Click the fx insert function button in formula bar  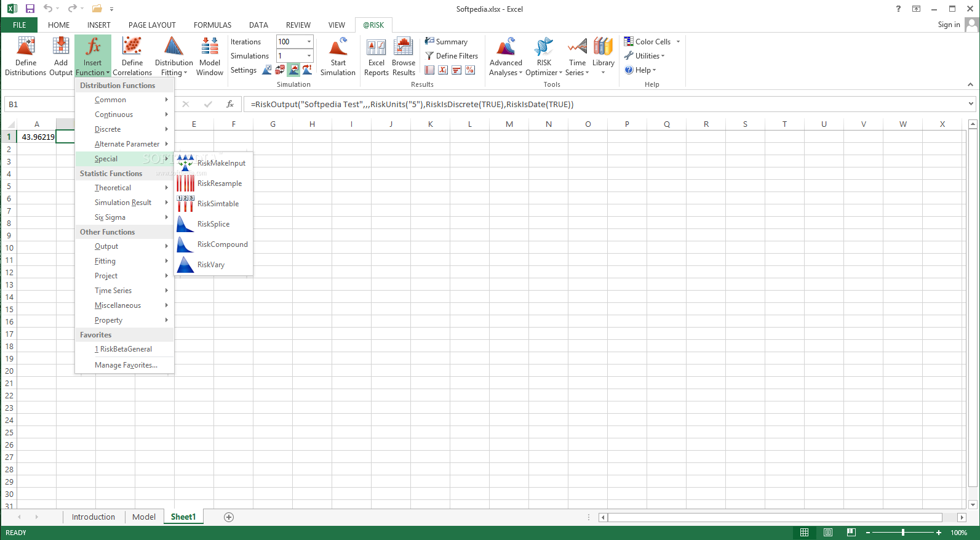pos(230,104)
